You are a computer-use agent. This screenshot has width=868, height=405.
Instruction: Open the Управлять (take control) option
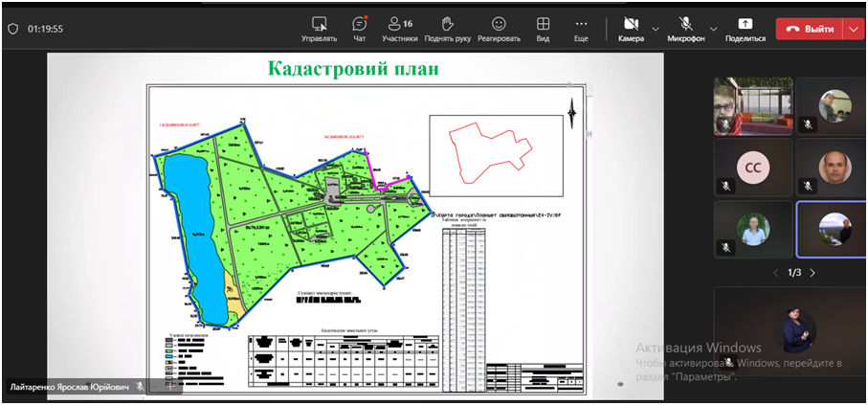pyautogui.click(x=319, y=28)
